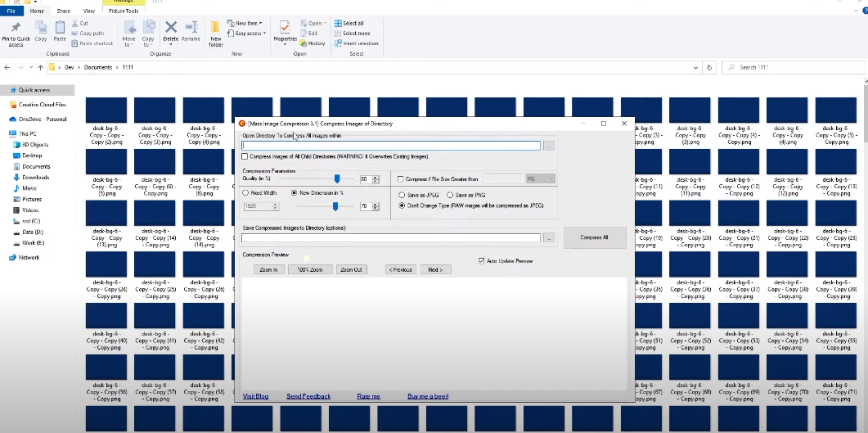Choose Save as JPEG

tap(402, 195)
